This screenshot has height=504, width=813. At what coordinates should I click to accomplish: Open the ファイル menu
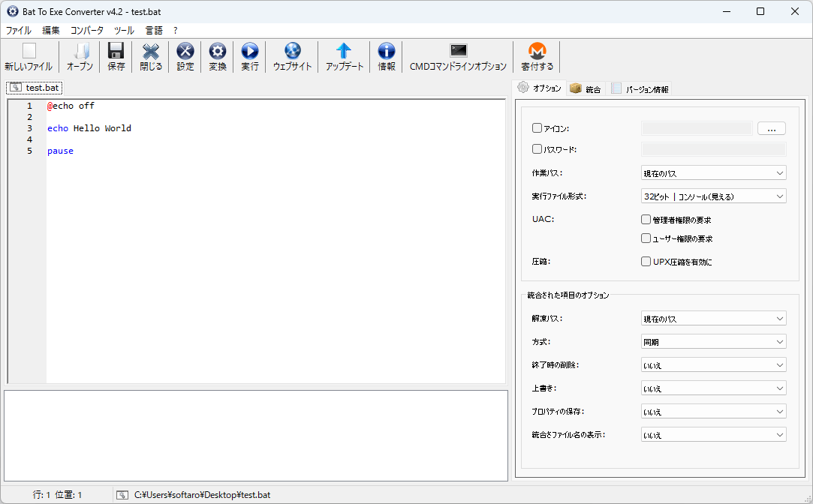(x=19, y=31)
